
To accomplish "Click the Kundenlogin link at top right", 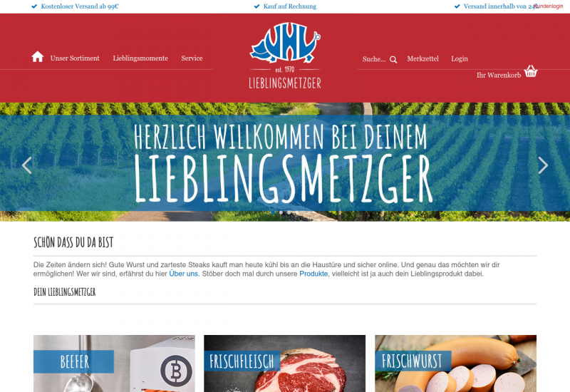I will coord(548,6).
